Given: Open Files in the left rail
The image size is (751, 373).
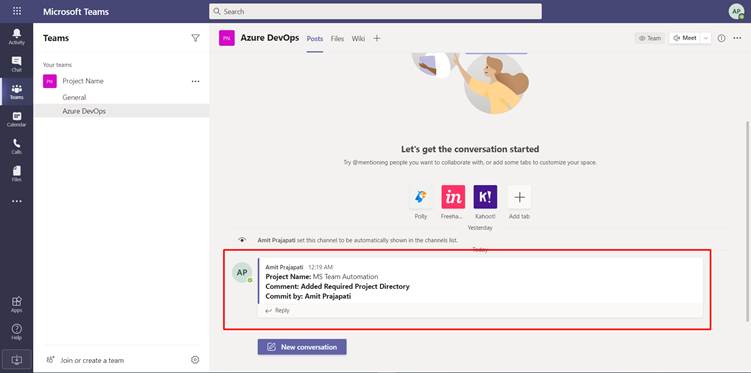Looking at the screenshot, I should click(x=17, y=174).
